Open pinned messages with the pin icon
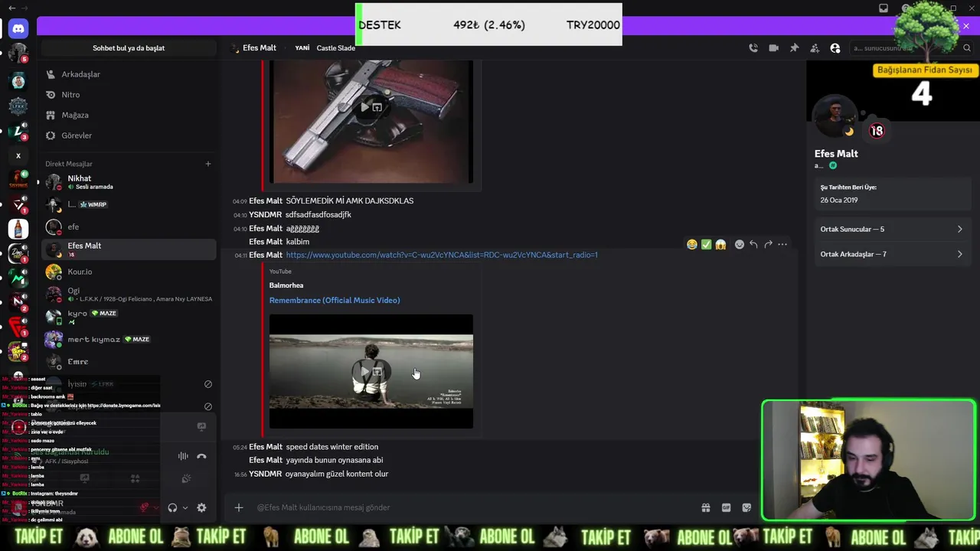The image size is (980, 551). coord(794,47)
